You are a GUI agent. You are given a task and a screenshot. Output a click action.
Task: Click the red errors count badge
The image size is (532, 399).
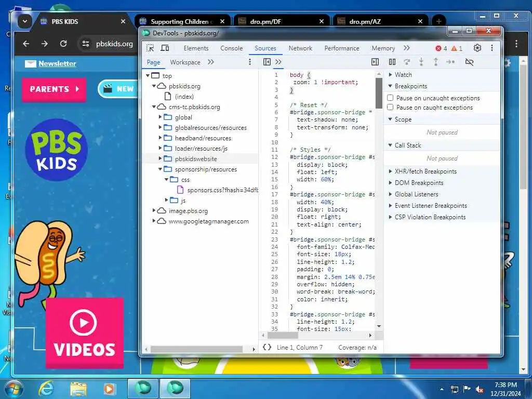(441, 48)
